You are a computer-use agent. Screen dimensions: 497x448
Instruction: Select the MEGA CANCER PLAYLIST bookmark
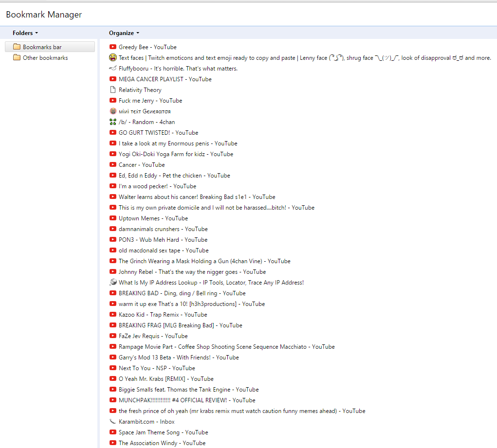coord(165,79)
